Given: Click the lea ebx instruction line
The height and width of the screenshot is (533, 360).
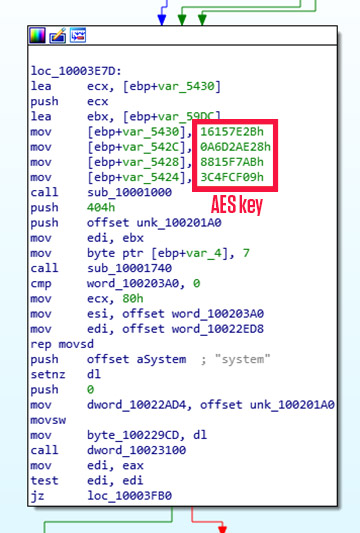Looking at the screenshot, I should pos(125,116).
